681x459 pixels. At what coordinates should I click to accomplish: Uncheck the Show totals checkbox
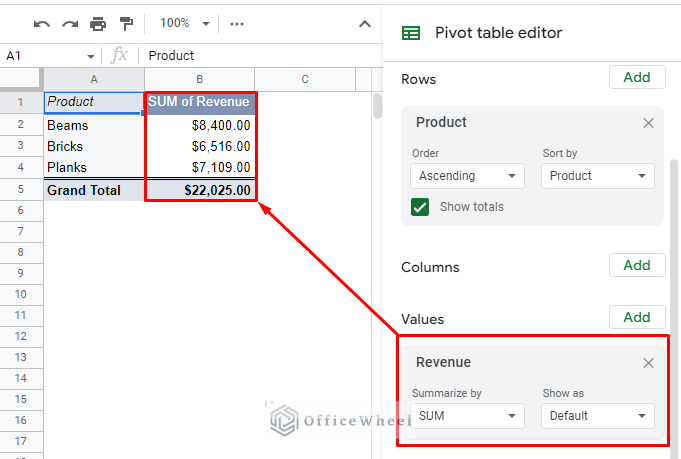click(x=420, y=207)
